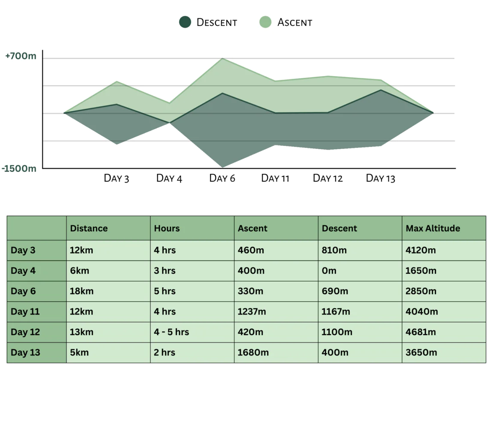Select the Day 13 row header in the table
Screen dimensions: 493x448
36,352
